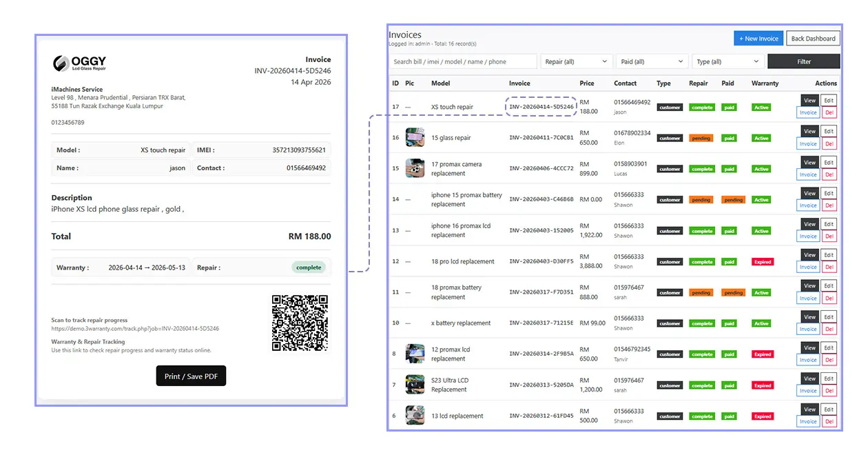This screenshot has width=868, height=455.
Task: Return using the Back Dashboard button
Action: click(x=813, y=38)
